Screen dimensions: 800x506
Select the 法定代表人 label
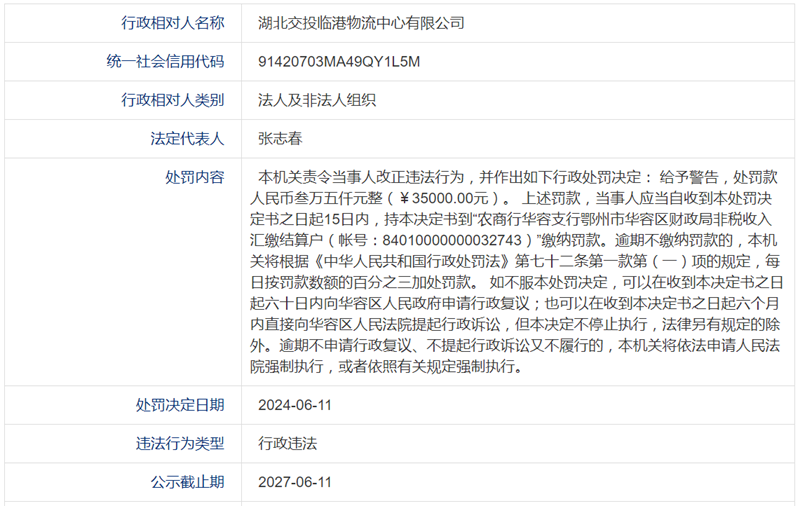187,139
